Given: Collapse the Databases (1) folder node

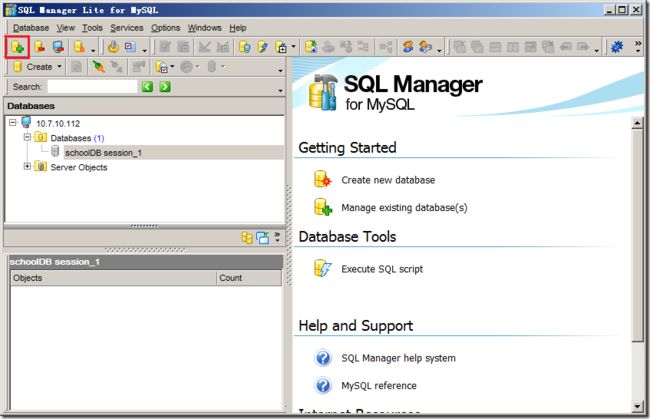Looking at the screenshot, I should coord(27,137).
